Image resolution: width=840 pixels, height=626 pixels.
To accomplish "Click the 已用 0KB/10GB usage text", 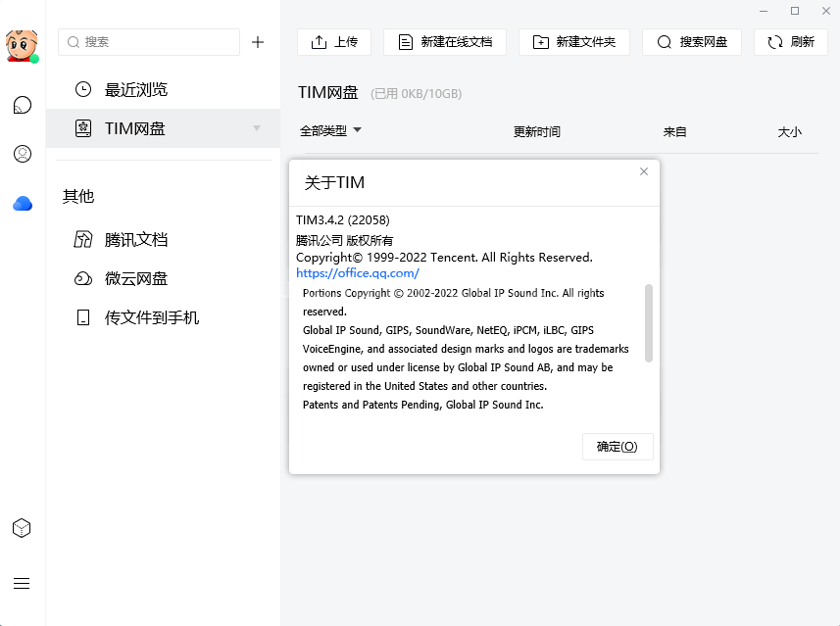I will [x=417, y=94].
